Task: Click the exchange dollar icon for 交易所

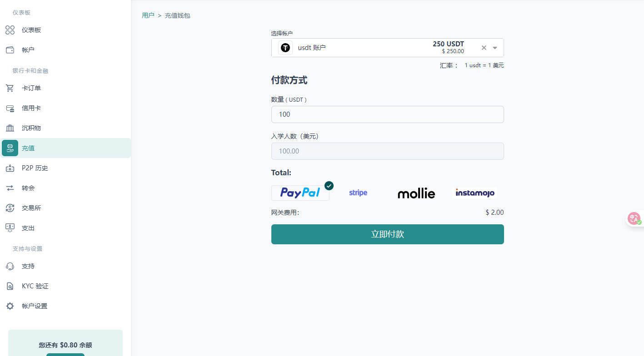Action: (10, 208)
